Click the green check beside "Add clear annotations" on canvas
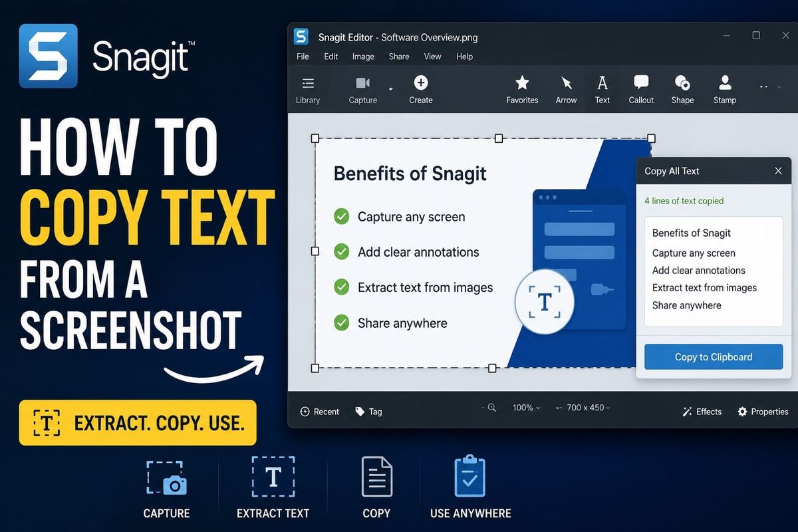 341,251
